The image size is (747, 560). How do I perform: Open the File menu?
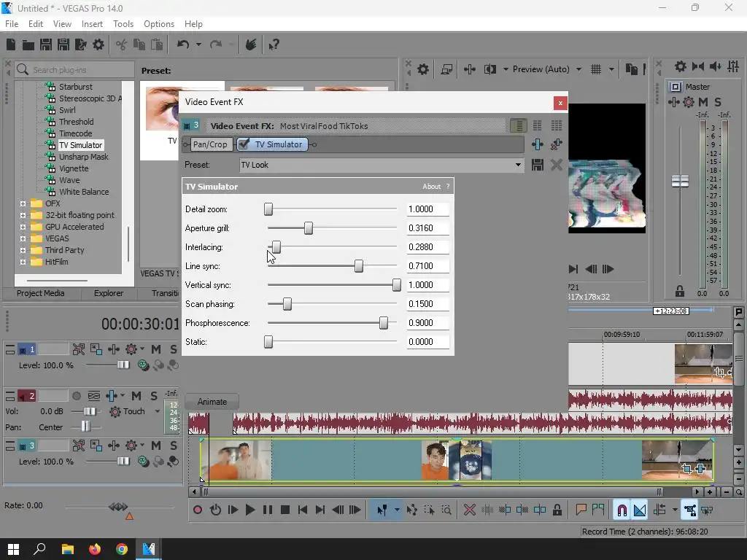point(12,24)
